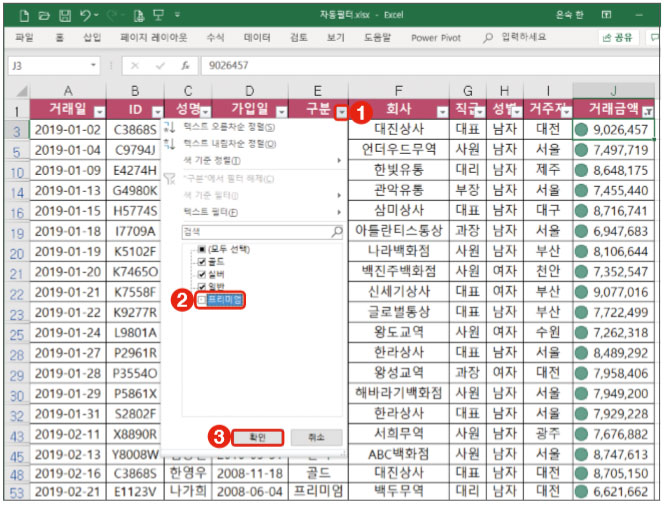Image resolution: width=665 pixels, height=507 pixels.
Task: Open active filter button on 거래금액 column
Action: click(648, 112)
